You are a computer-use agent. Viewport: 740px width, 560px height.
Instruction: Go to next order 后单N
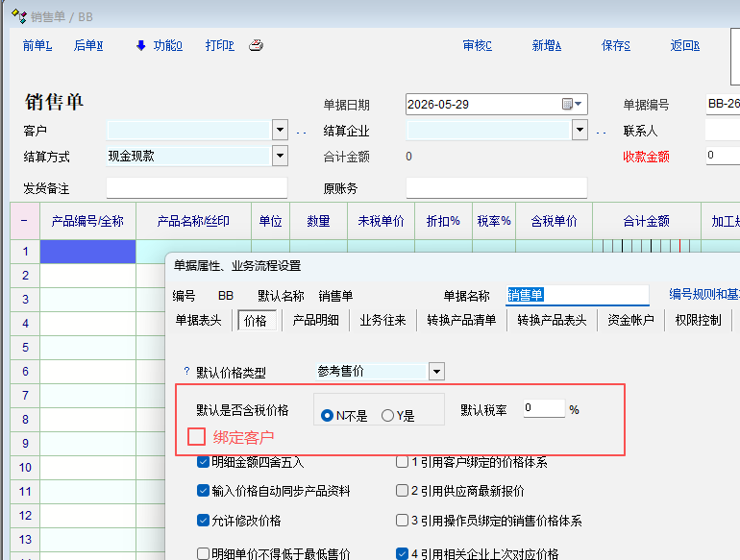(x=88, y=46)
